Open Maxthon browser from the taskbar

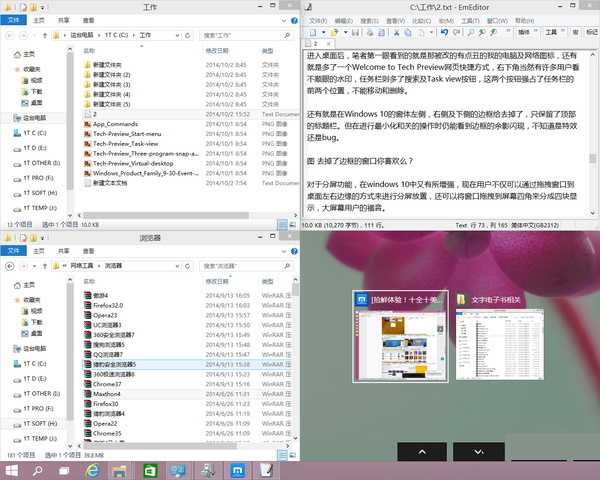(x=238, y=471)
